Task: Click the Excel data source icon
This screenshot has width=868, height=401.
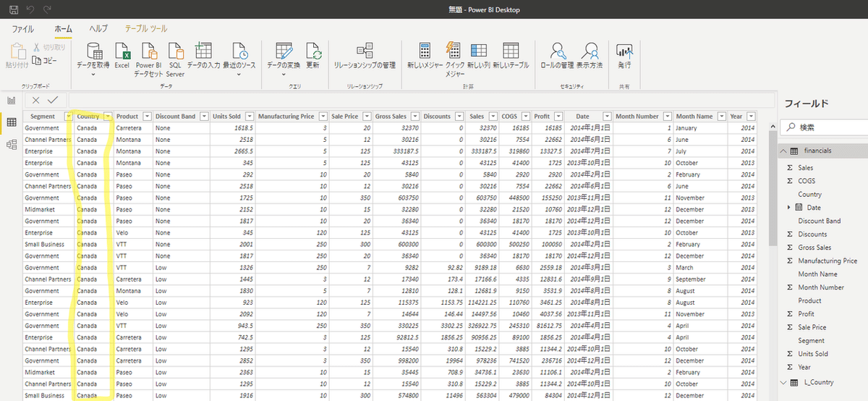Action: coord(122,51)
